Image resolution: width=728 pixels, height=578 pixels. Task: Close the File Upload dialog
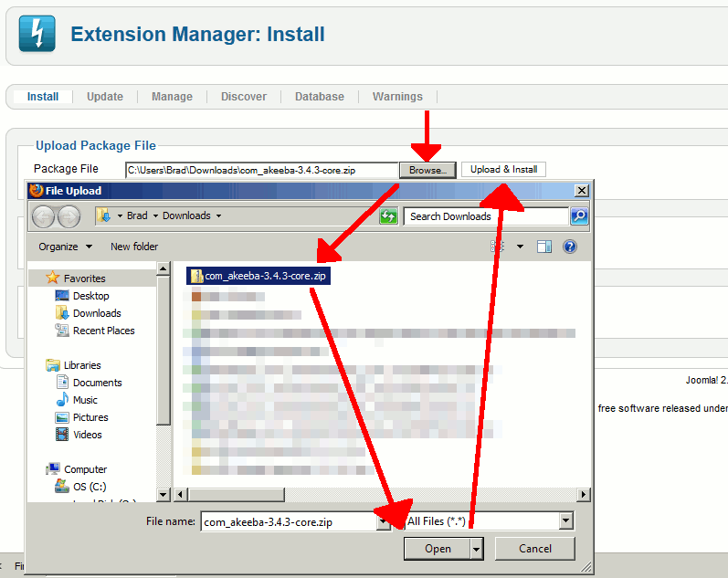582,190
